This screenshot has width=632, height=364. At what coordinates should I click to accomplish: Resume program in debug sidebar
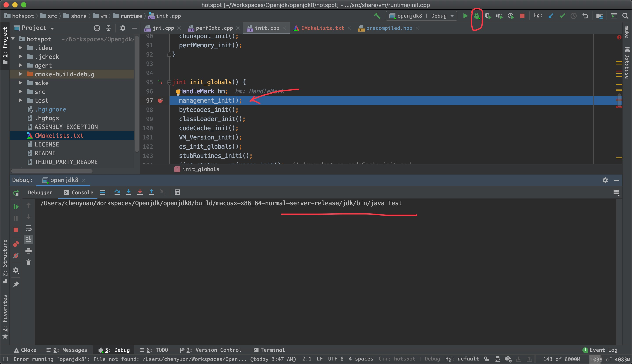(x=16, y=207)
